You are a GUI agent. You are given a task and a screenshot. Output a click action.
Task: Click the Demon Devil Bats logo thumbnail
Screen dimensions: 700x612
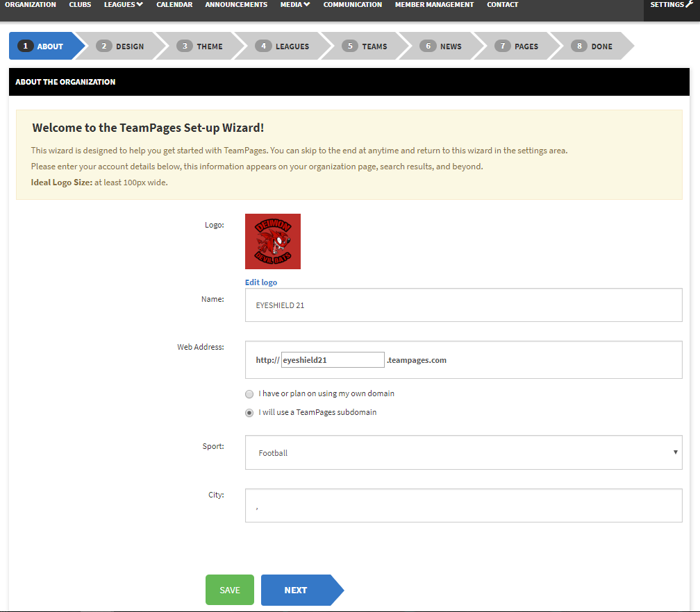[x=272, y=241]
